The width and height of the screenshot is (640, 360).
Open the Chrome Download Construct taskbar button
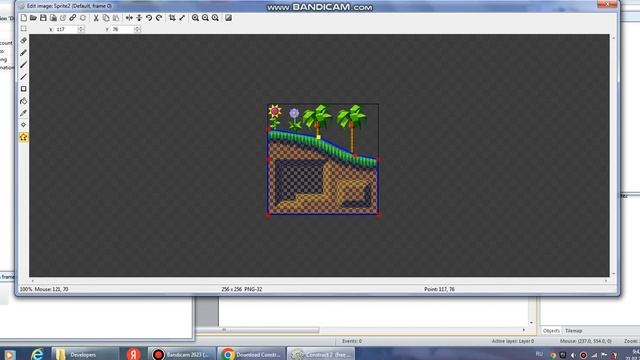251,354
